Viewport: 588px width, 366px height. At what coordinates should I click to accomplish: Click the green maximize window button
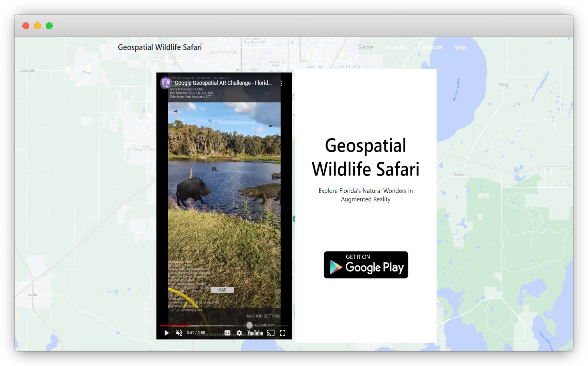[x=49, y=26]
